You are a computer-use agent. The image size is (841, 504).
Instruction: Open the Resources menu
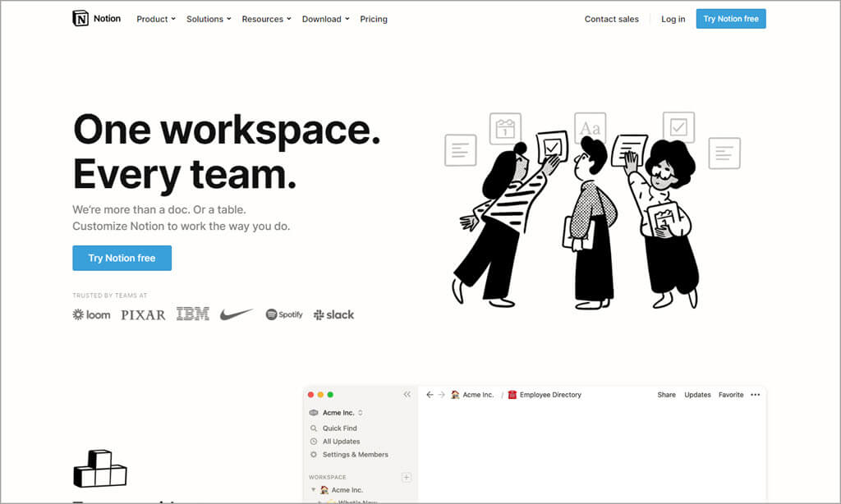click(x=266, y=19)
